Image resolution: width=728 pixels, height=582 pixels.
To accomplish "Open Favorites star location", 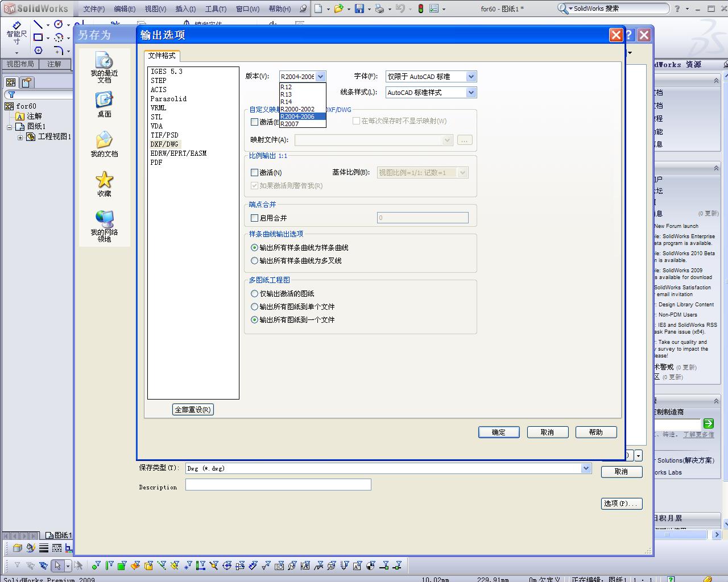I will point(104,184).
